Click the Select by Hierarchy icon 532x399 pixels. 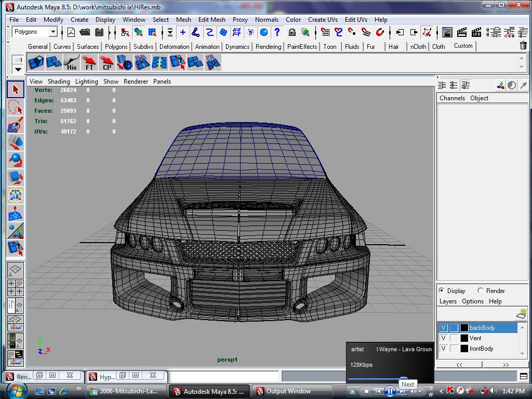[x=125, y=32]
